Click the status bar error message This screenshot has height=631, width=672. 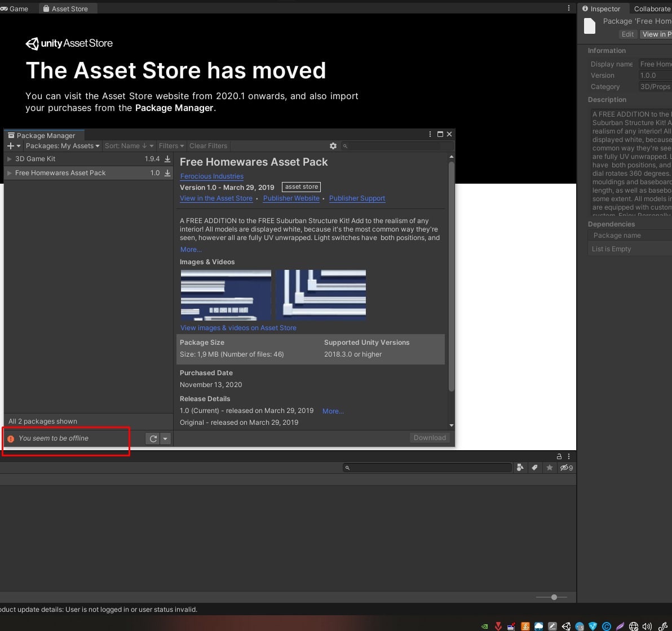point(99,610)
